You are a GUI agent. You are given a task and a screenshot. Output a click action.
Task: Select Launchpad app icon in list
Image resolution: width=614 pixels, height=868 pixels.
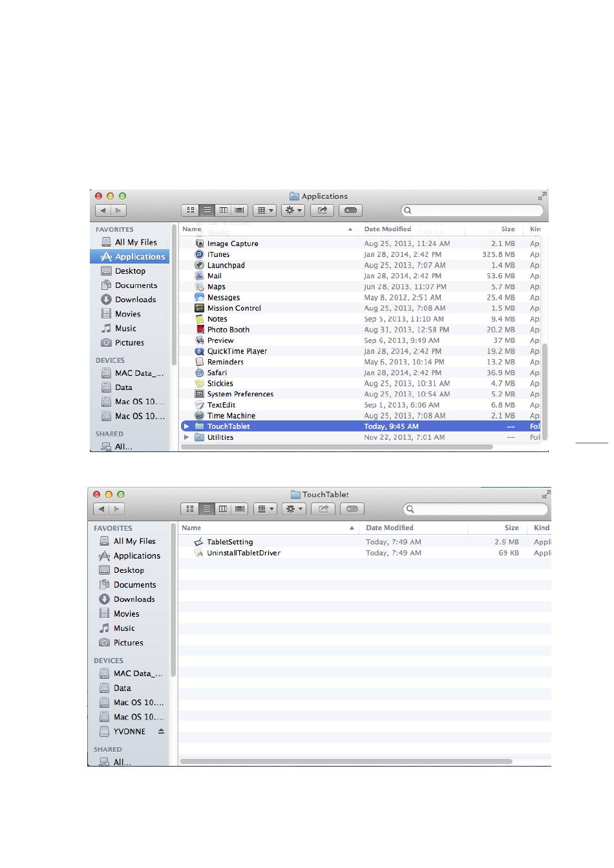[200, 265]
